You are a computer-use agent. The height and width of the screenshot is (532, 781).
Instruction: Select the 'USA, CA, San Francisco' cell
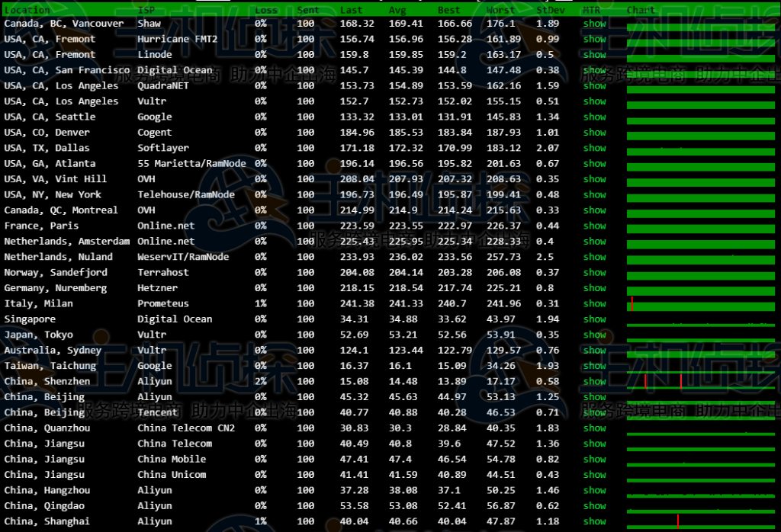click(x=67, y=70)
